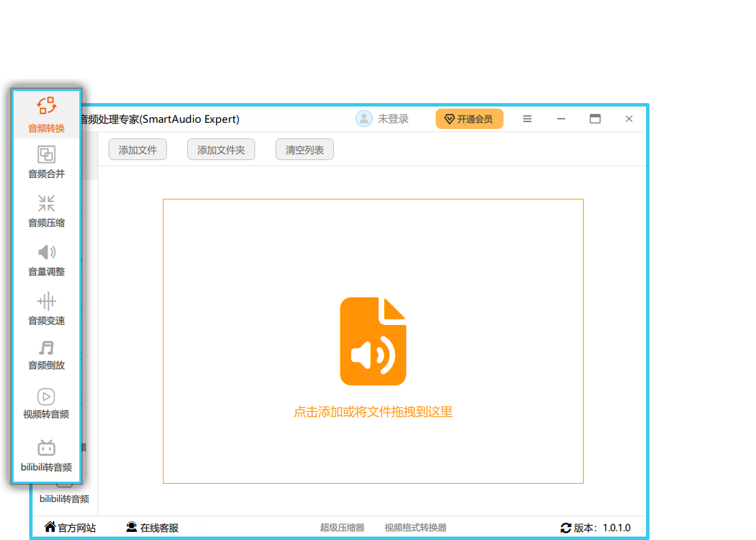Open the 视频转音频 video to audio tool
The image size is (756, 540).
pyautogui.click(x=46, y=397)
